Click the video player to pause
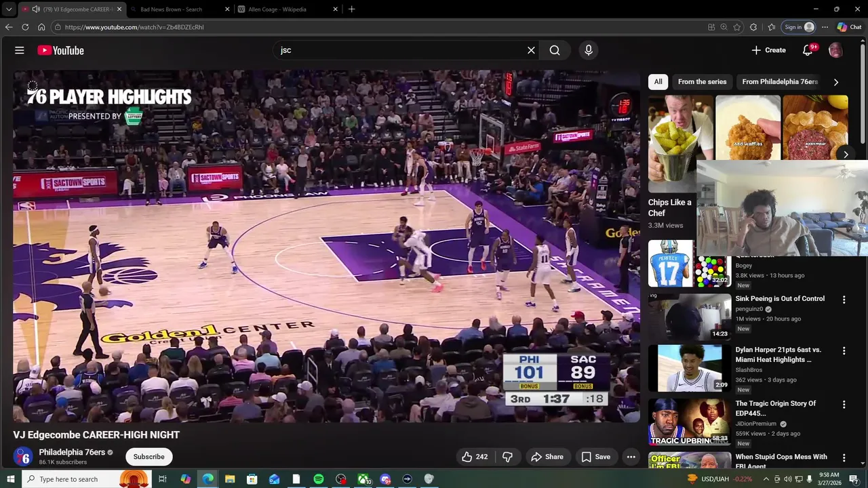Screen dimensions: 868x488 [326, 246]
